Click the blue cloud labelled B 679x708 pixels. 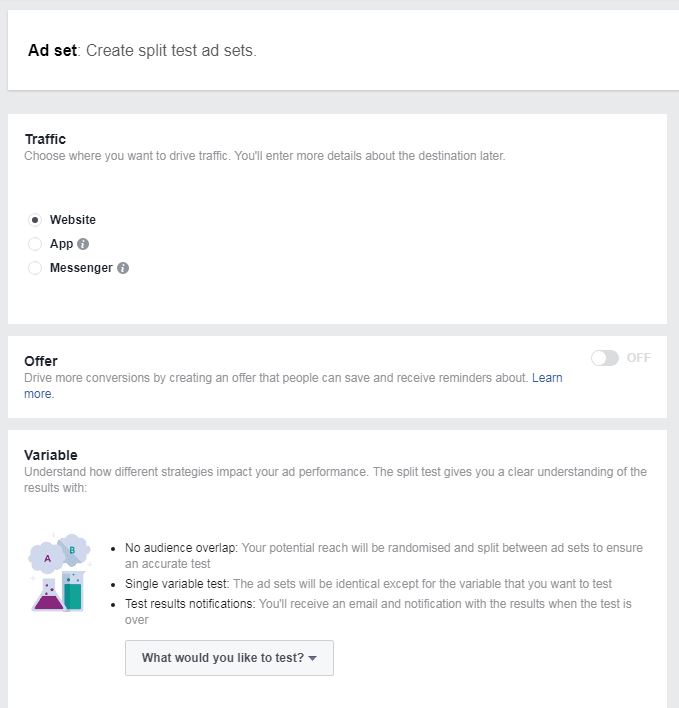click(74, 548)
